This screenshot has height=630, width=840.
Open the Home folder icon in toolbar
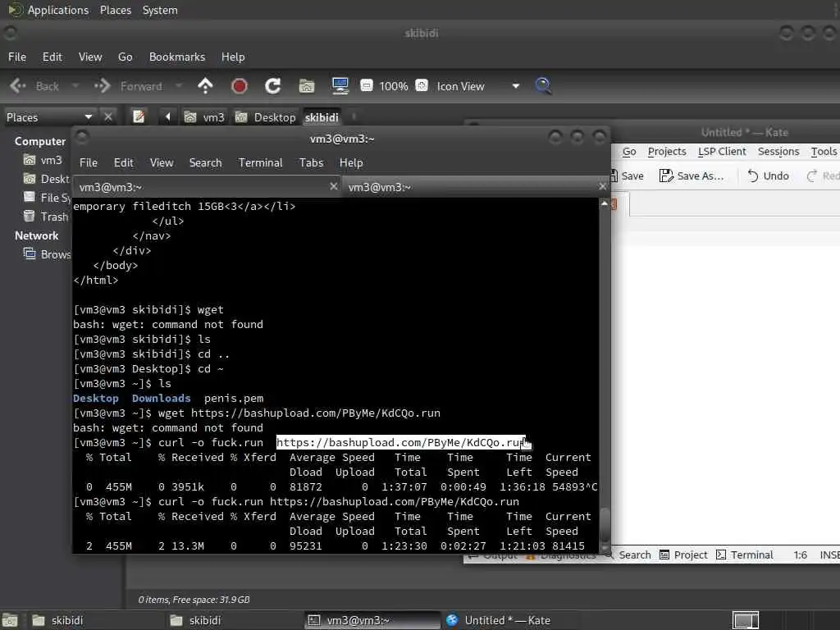coord(307,85)
